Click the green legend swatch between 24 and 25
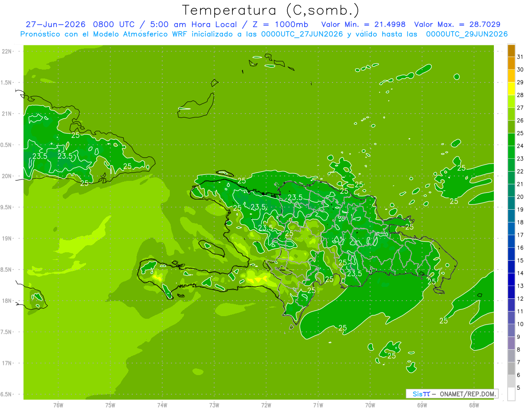Viewport: 532px width, 411px height. [x=511, y=139]
